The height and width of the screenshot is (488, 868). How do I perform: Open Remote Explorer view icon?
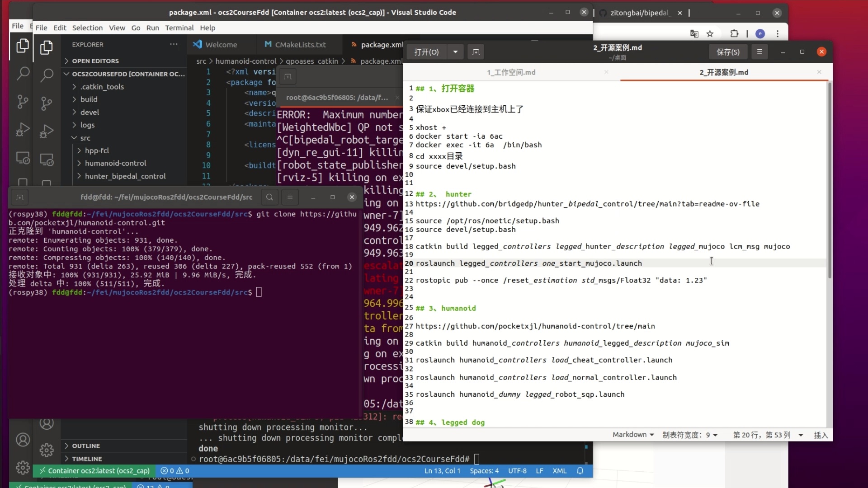pyautogui.click(x=47, y=160)
